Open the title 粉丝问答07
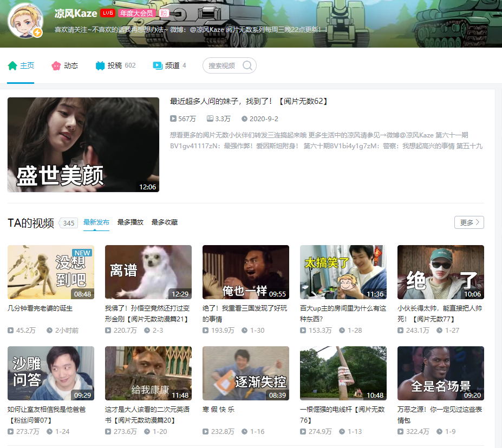This screenshot has width=502, height=448. click(x=47, y=415)
